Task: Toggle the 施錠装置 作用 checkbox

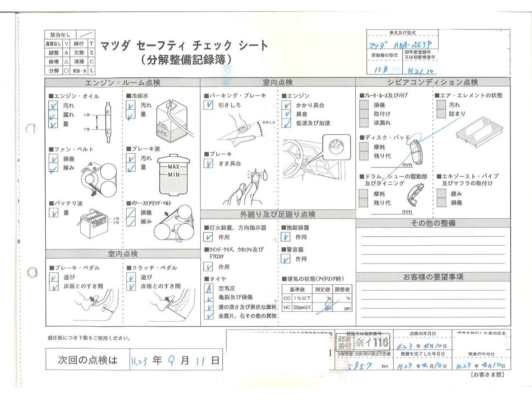Action: 286,237
